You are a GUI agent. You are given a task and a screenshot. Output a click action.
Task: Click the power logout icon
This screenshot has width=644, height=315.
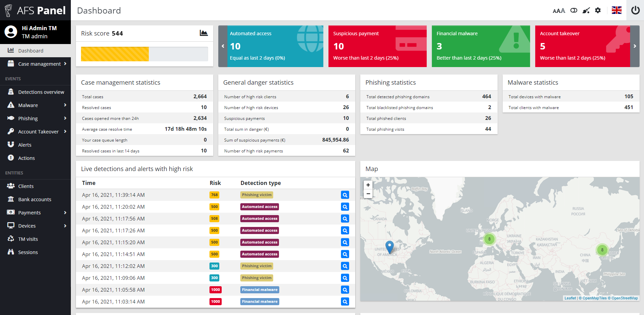pos(635,10)
